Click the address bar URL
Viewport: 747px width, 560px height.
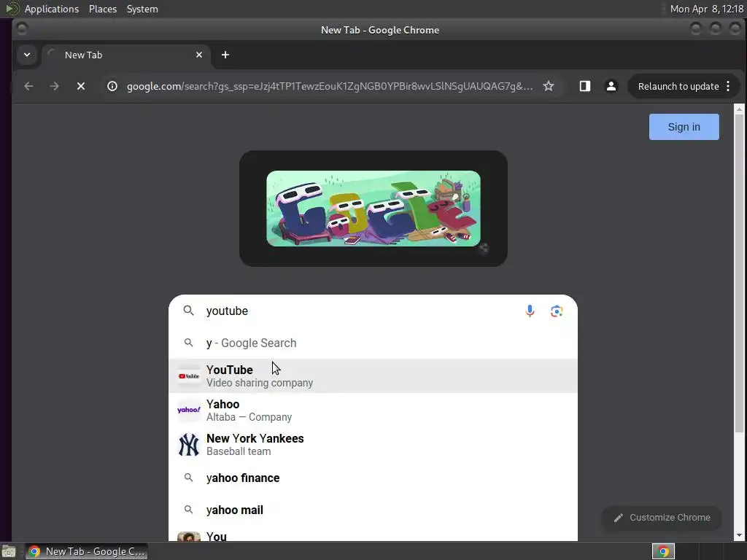330,86
